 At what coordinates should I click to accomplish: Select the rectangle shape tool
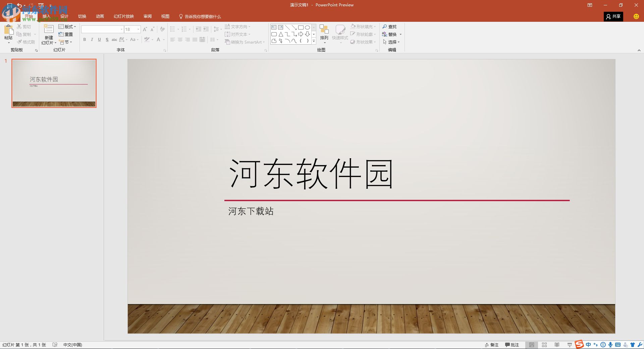point(301,27)
